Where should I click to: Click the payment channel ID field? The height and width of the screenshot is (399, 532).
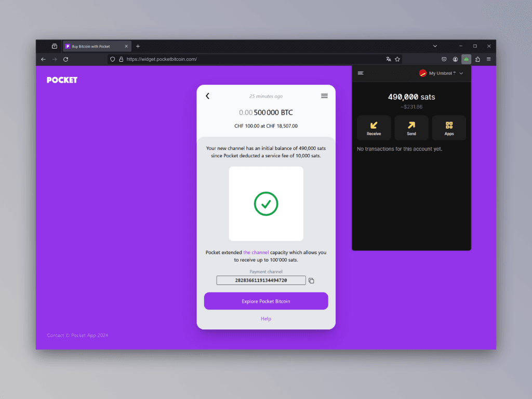coord(261,280)
